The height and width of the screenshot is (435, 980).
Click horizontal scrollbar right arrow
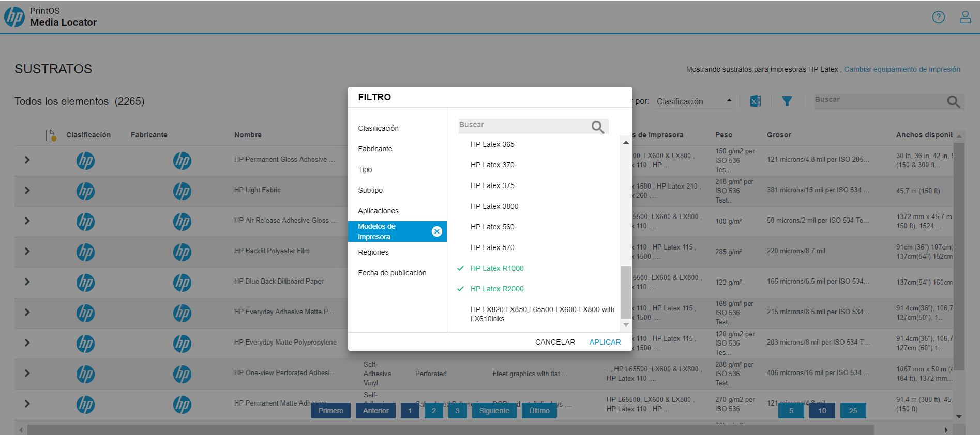click(946, 430)
